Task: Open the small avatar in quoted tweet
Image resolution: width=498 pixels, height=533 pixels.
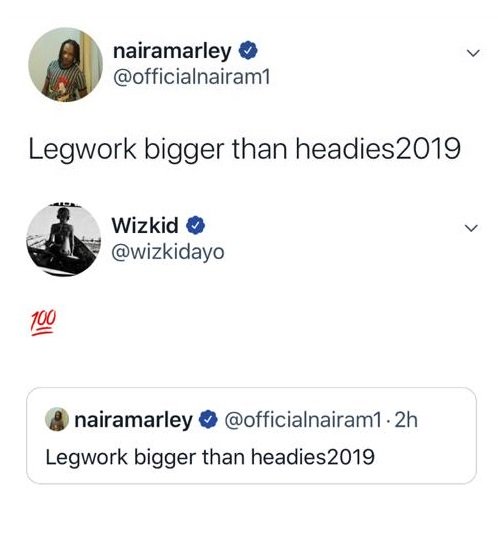Action: [x=57, y=419]
